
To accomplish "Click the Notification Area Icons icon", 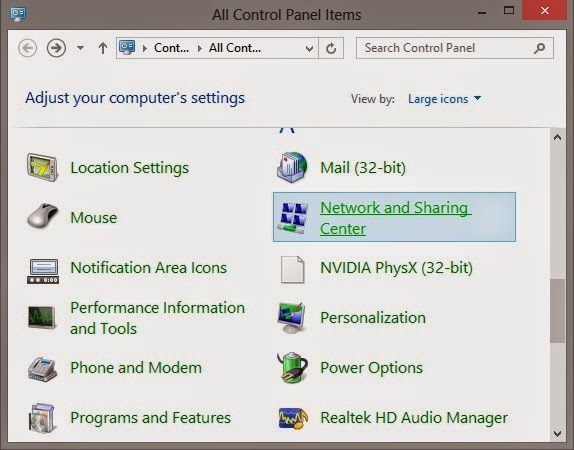I will pyautogui.click(x=43, y=271).
